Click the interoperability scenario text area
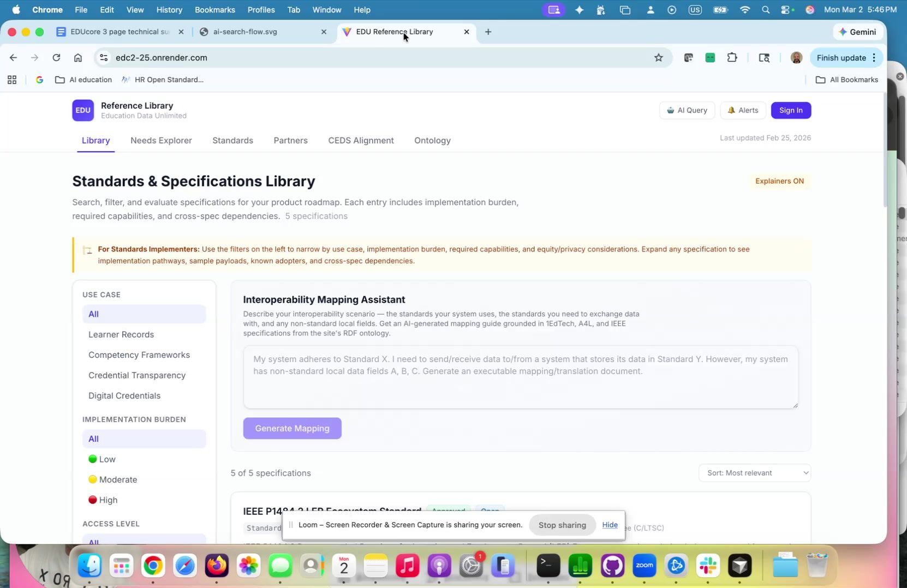The image size is (907, 588). tap(521, 377)
